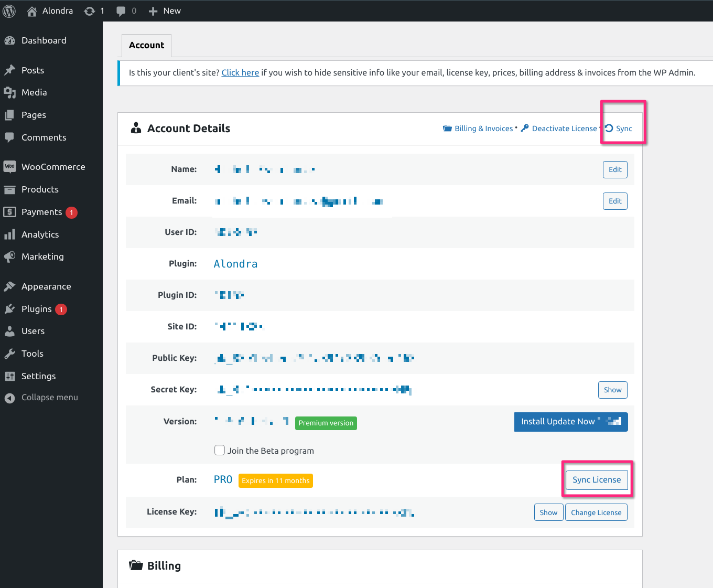This screenshot has width=713, height=588.
Task: Click the + New icon in the admin bar
Action: pos(153,10)
